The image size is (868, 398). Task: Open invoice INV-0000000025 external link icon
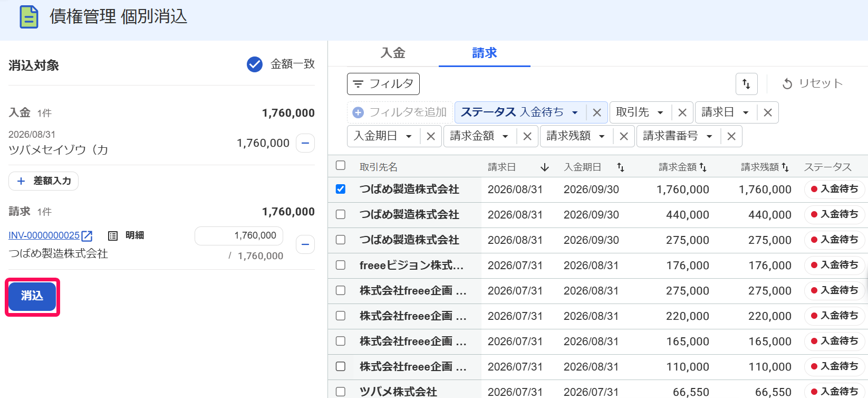click(x=87, y=236)
